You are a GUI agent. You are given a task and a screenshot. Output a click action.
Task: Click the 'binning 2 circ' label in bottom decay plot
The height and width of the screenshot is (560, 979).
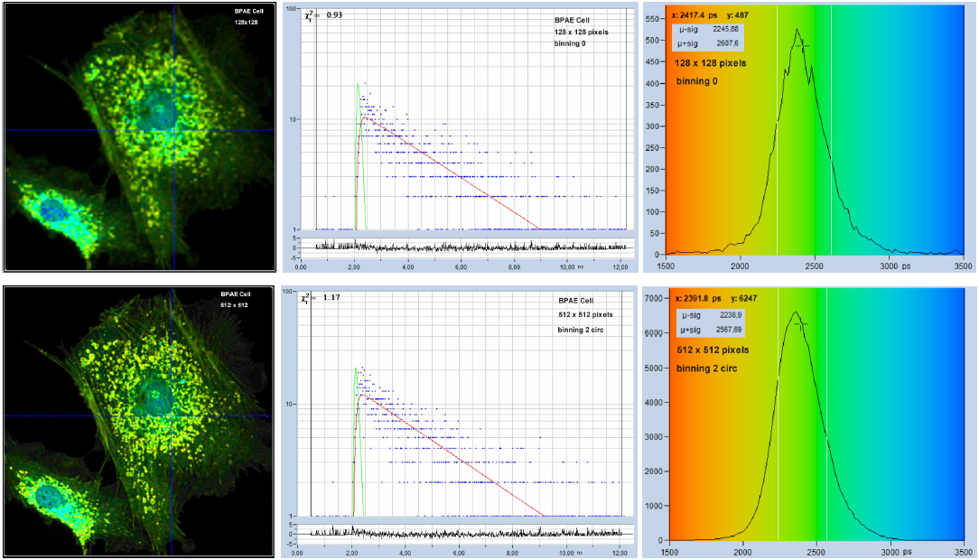(582, 330)
